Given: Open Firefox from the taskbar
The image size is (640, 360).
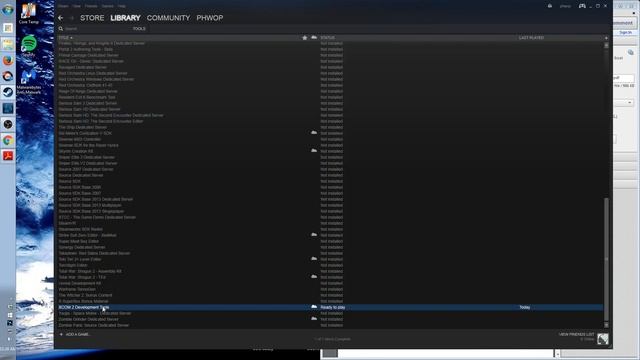Looking at the screenshot, I should point(8,60).
